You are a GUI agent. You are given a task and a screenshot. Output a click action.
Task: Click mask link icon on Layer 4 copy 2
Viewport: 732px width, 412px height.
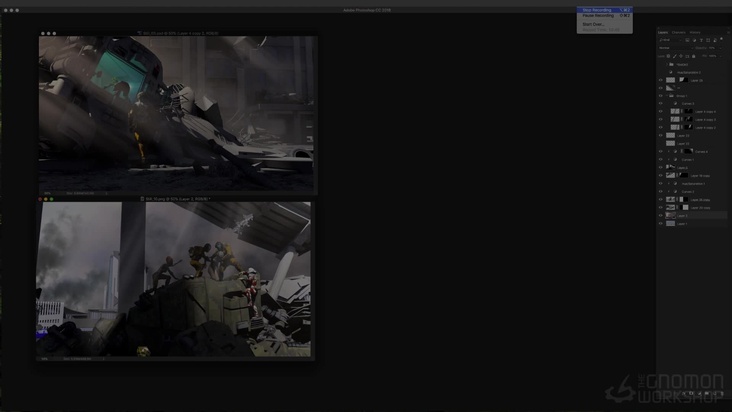pyautogui.click(x=682, y=127)
